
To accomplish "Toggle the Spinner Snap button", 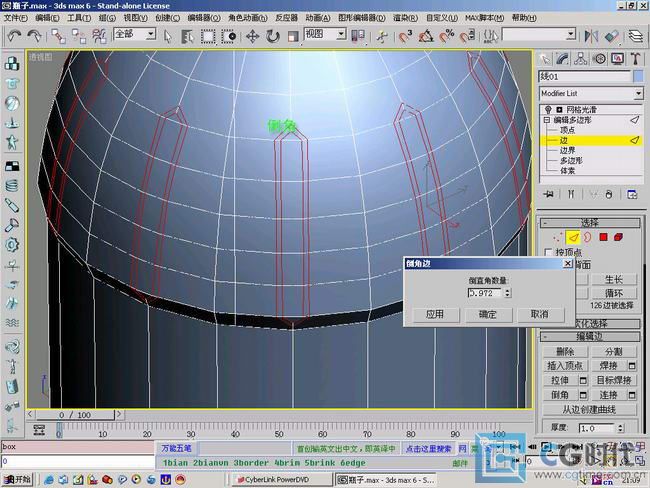I will 468,36.
